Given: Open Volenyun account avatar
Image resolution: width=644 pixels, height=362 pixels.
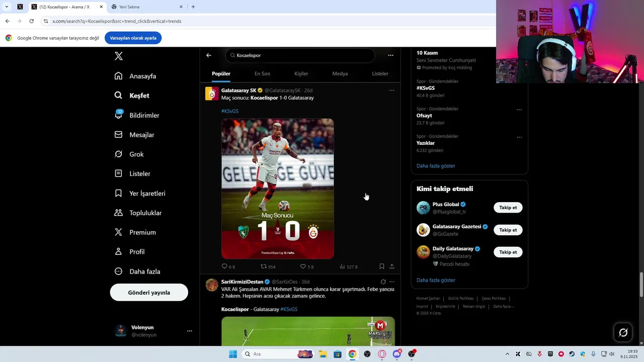Looking at the screenshot, I should click(120, 331).
